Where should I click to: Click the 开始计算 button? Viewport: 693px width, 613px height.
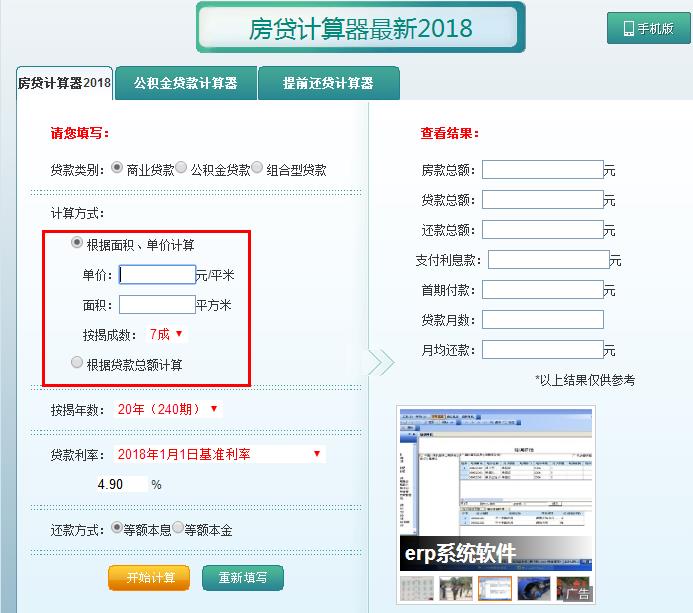pyautogui.click(x=149, y=578)
